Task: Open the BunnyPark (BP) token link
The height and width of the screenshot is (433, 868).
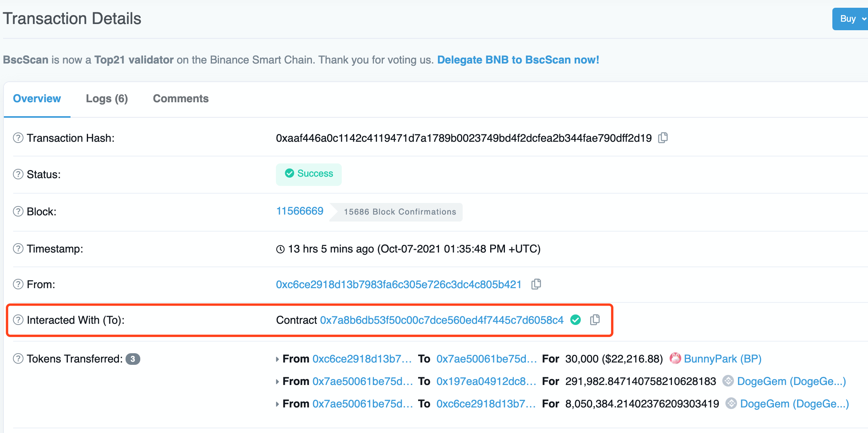Action: tap(722, 359)
